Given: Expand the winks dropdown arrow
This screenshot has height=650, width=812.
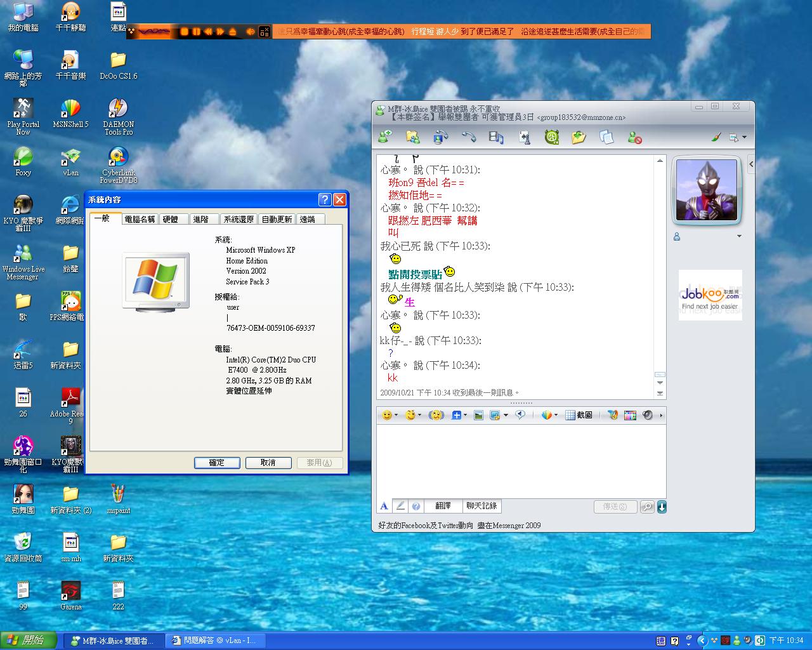Looking at the screenshot, I should point(421,415).
